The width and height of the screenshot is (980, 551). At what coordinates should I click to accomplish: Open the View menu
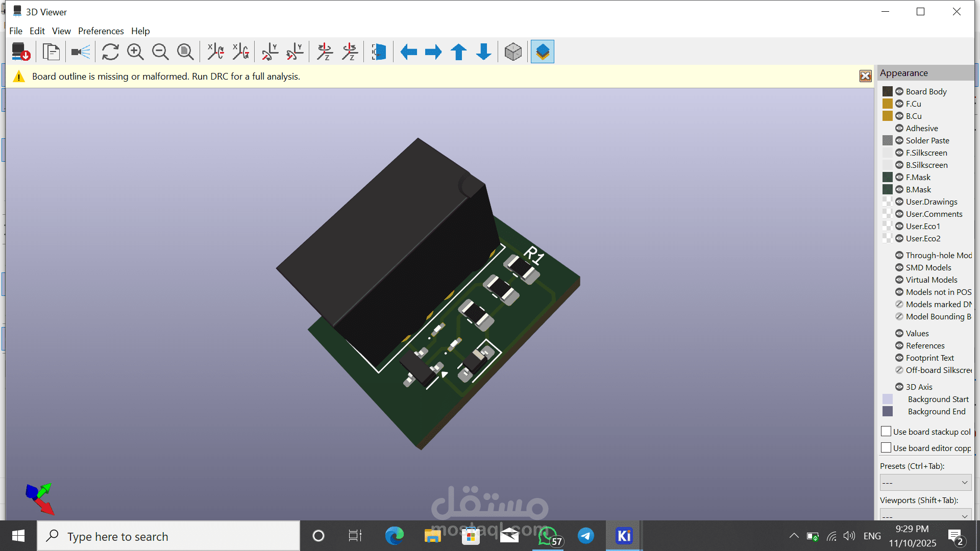pos(61,31)
